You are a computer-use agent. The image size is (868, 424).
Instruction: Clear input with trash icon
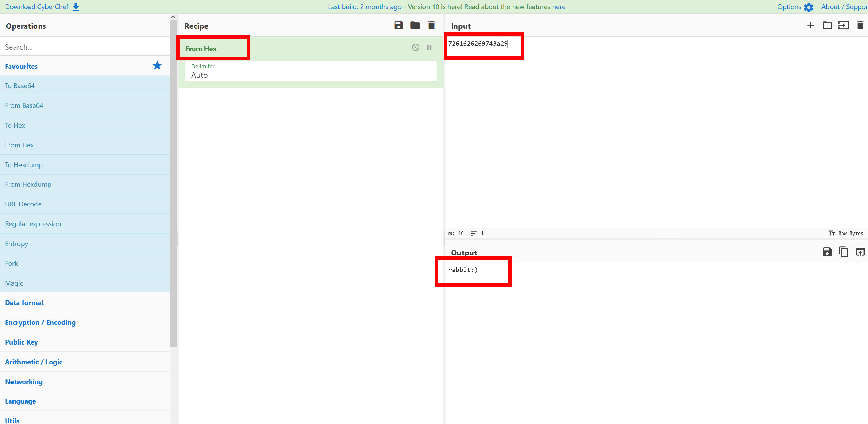tap(860, 25)
